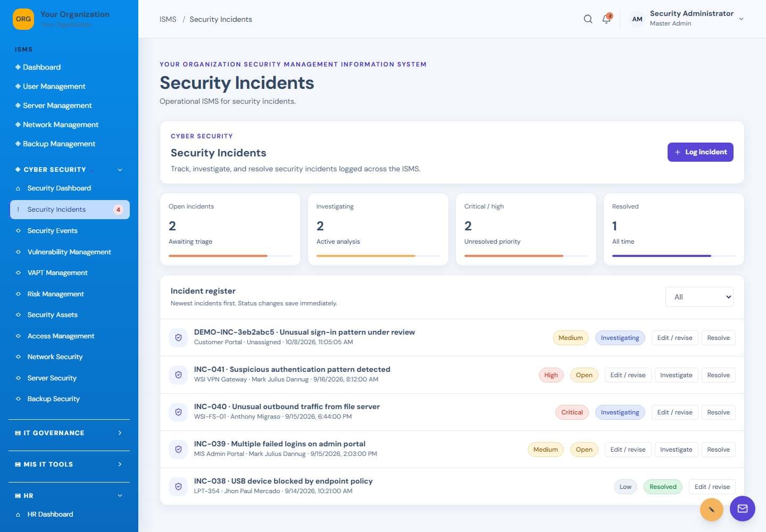Expand the Security Administrator user menu chevron
Screen dimensions: 766x532
(741, 19)
